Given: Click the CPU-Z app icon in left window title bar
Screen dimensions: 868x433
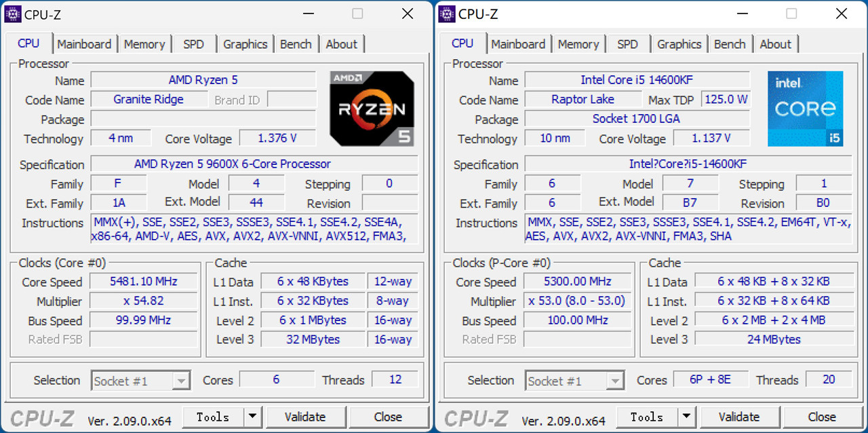Looking at the screenshot, I should tap(13, 14).
